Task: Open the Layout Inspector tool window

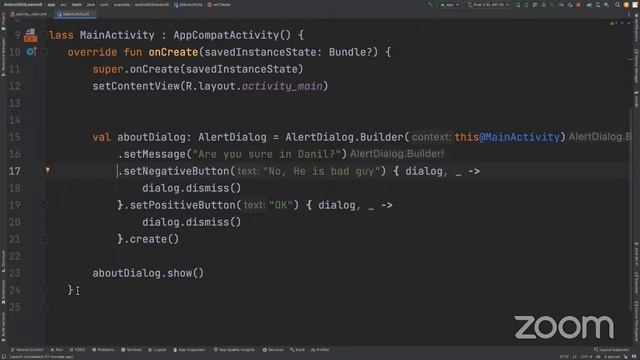Action: tap(612, 350)
